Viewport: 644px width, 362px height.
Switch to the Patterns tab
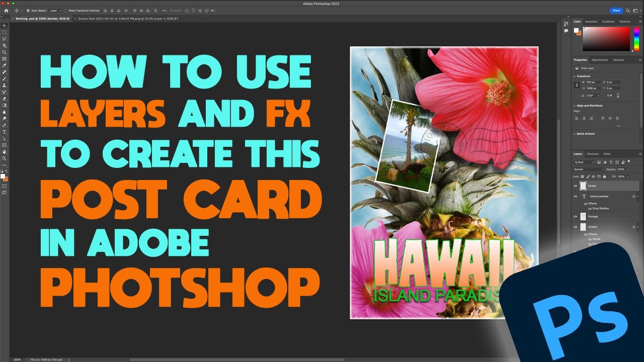click(x=625, y=22)
